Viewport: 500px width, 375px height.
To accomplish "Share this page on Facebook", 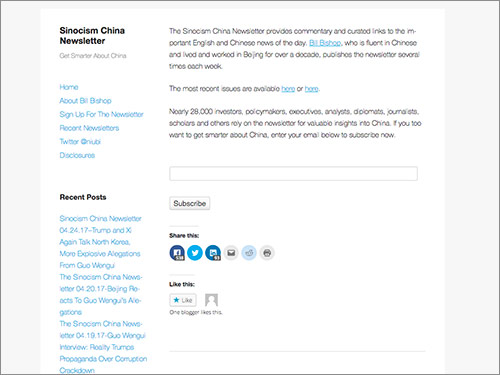I will coord(177,253).
